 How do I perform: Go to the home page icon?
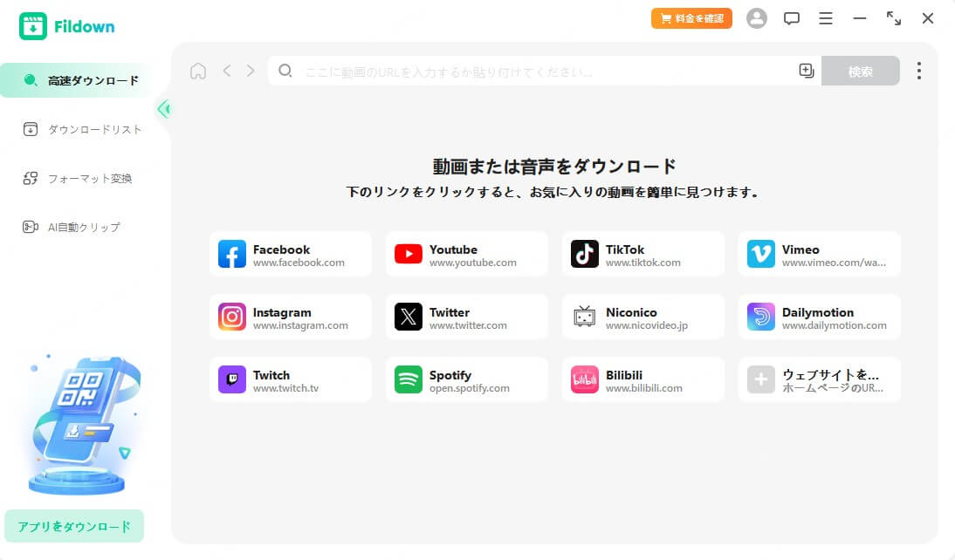(x=198, y=72)
